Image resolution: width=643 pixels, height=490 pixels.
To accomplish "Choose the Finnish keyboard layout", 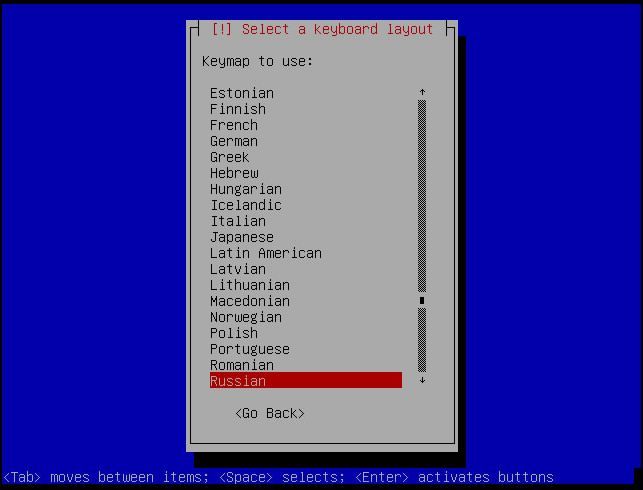I will pos(238,109).
